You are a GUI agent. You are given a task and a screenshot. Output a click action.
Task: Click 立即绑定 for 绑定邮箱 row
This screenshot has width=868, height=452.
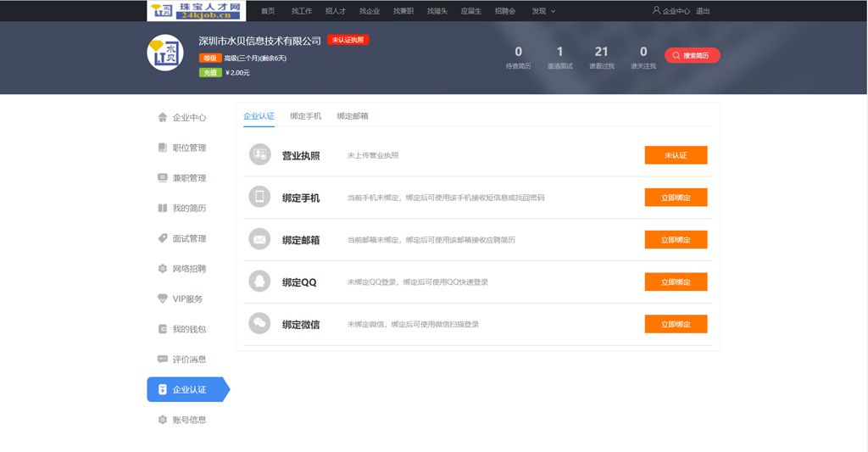676,239
